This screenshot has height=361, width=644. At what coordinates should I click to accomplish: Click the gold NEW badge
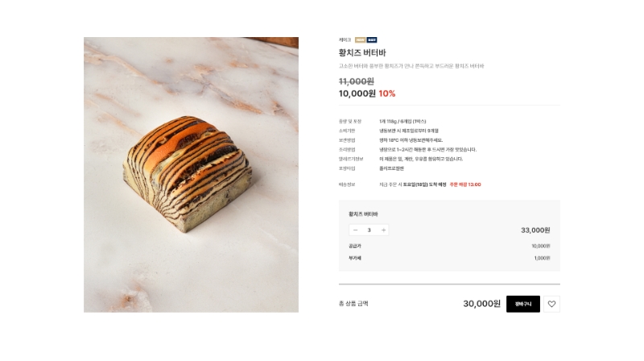(360, 39)
